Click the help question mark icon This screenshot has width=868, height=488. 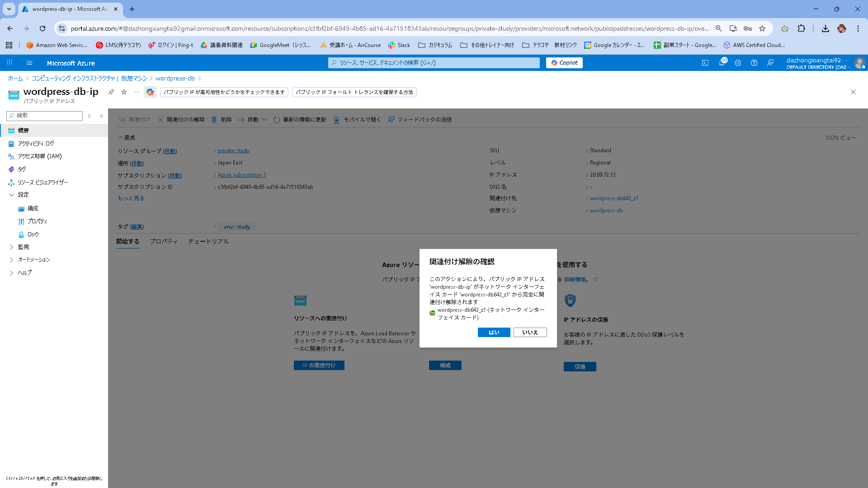(x=754, y=63)
